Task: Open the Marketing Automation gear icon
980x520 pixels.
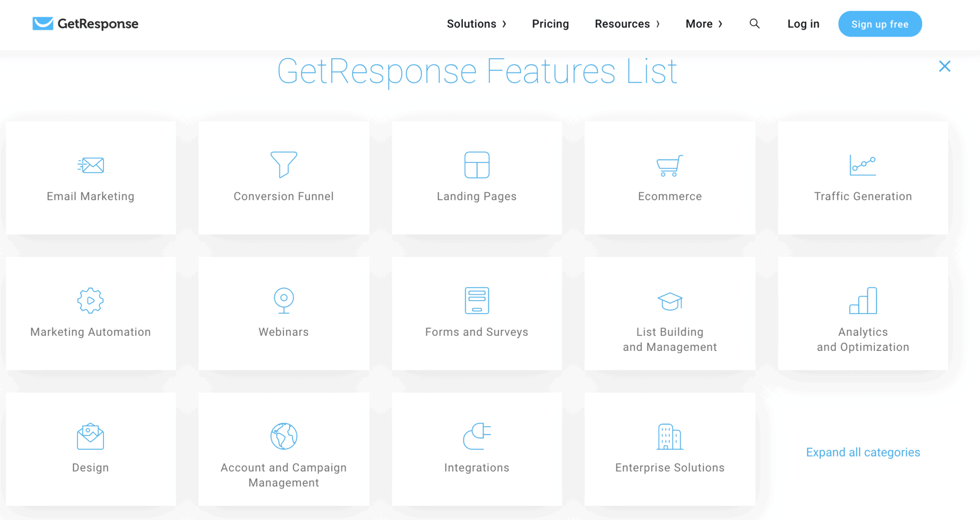Action: [x=90, y=301]
